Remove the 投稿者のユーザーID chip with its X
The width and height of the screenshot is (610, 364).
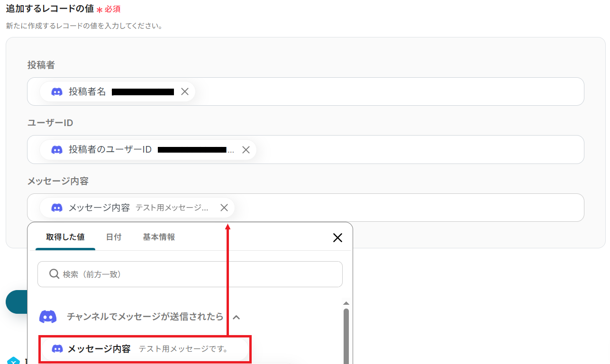[x=246, y=150]
